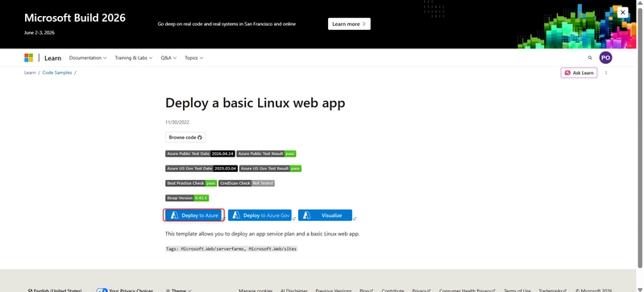Expand the Training & Labs dropdown
This screenshot has width=644, height=292.
click(x=134, y=58)
